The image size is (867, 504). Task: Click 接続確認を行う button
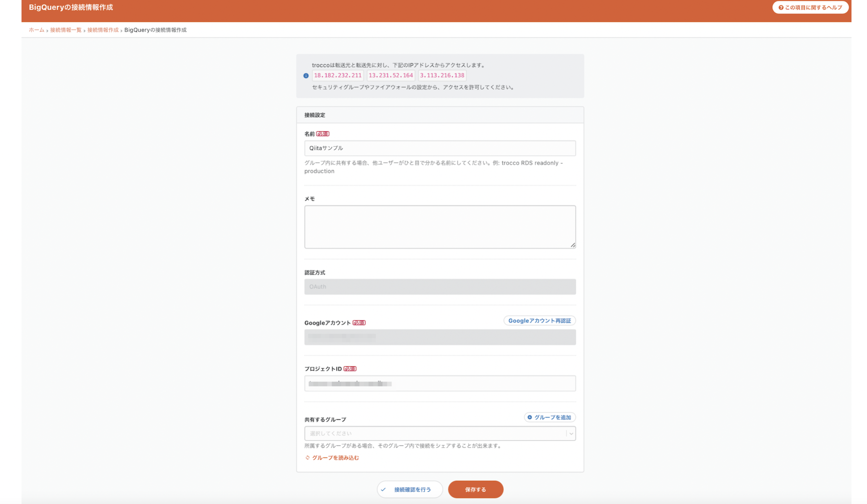(x=409, y=490)
